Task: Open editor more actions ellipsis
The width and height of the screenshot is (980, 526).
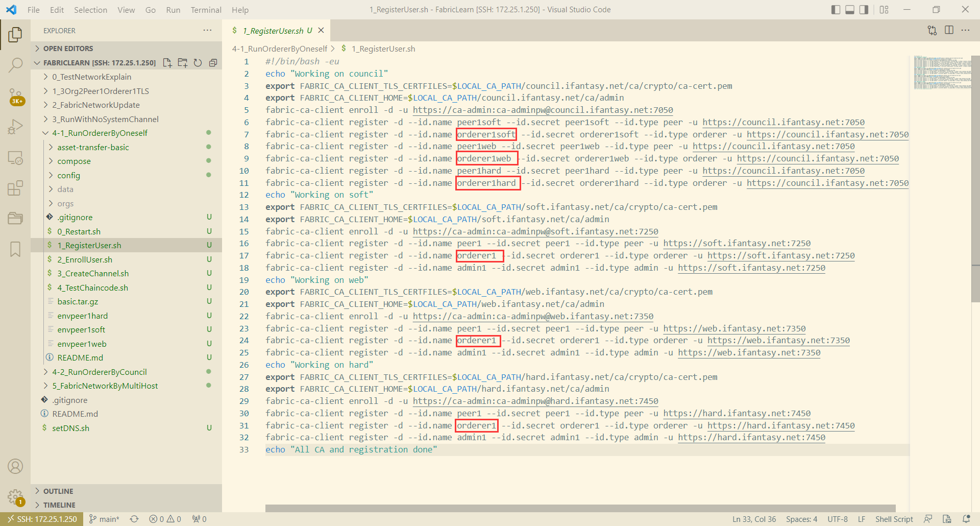Action: tap(965, 30)
